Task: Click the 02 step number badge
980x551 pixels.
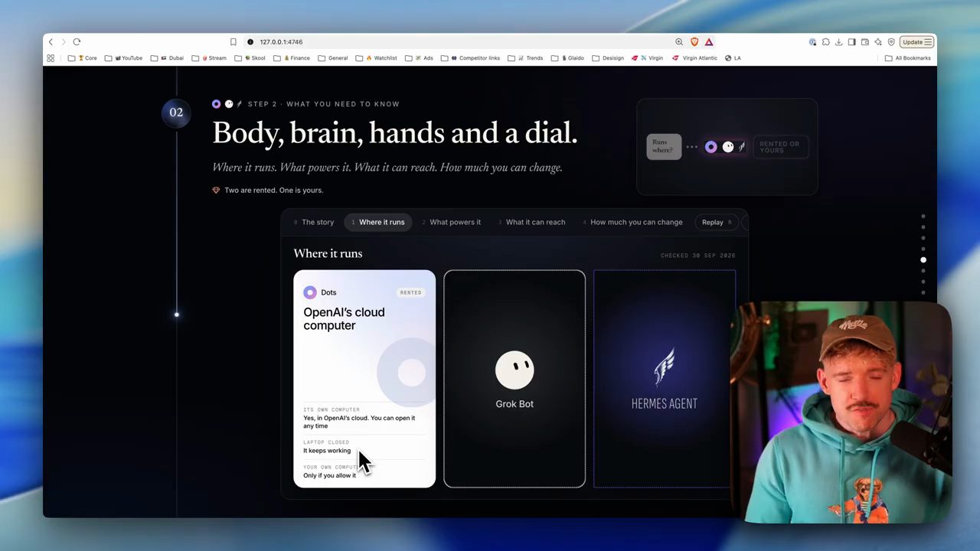Action: pyautogui.click(x=176, y=112)
